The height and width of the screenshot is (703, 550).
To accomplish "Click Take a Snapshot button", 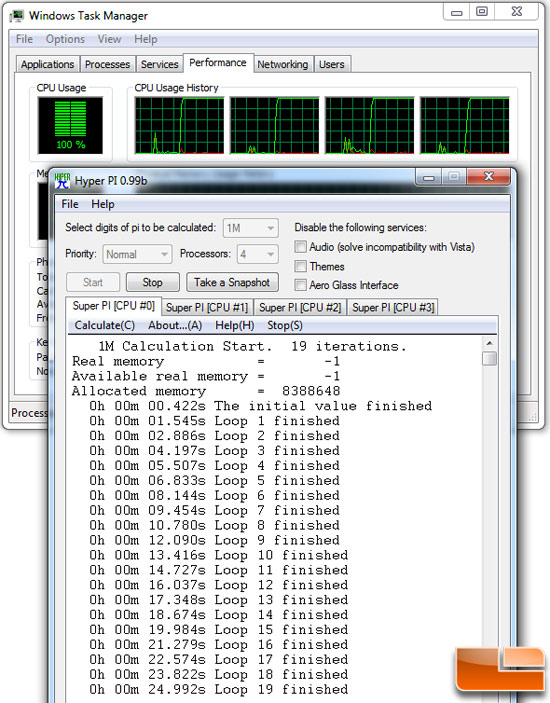I will pyautogui.click(x=232, y=282).
